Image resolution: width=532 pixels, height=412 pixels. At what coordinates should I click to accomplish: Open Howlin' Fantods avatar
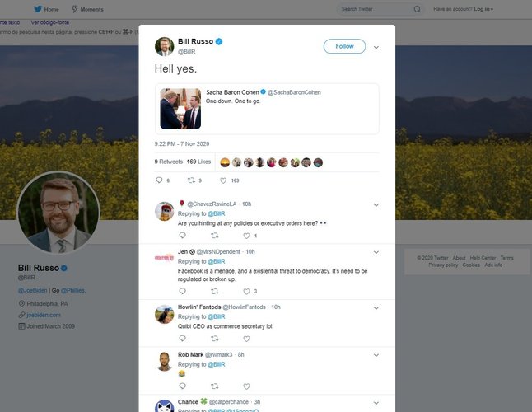pos(164,314)
